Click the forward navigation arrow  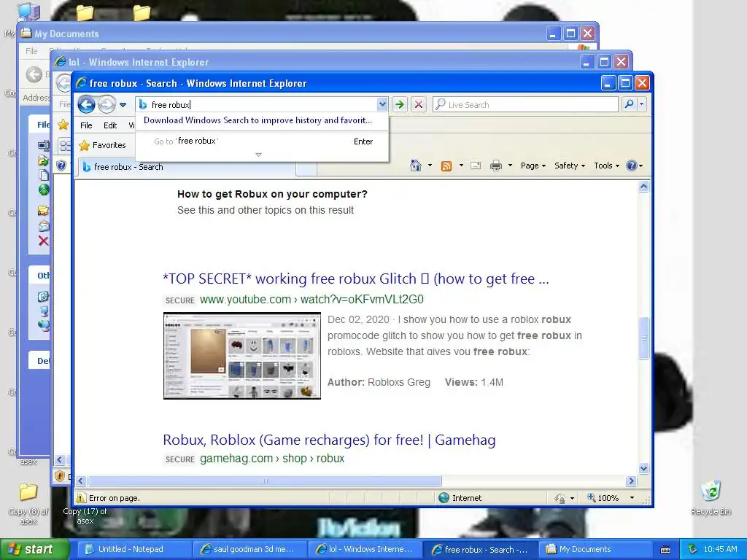[107, 104]
